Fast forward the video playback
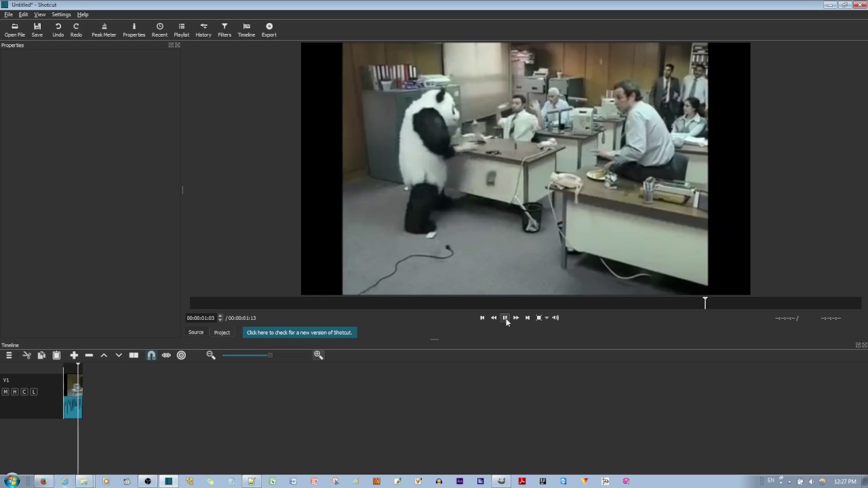The width and height of the screenshot is (868, 488). pos(516,318)
